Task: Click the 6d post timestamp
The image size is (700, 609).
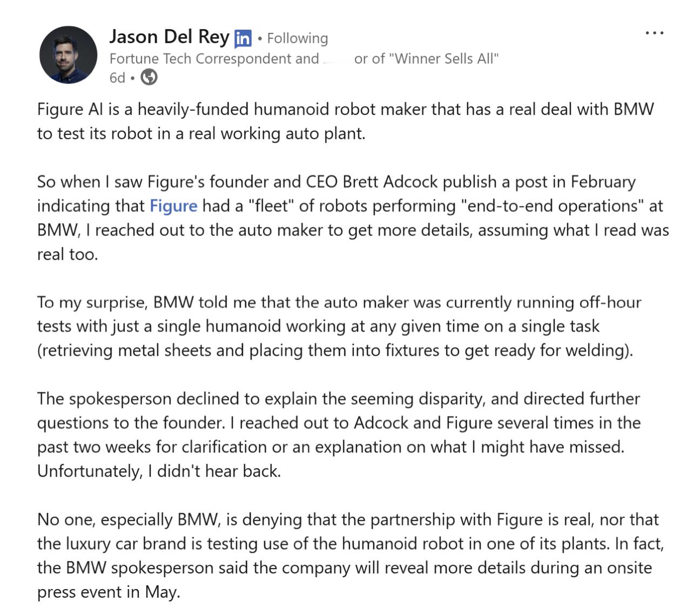Action: (x=117, y=78)
